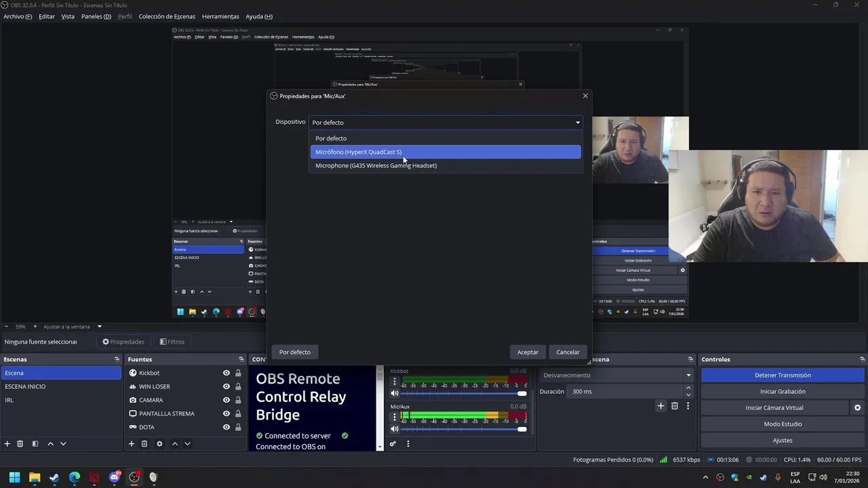Click Cancelar in properties dialog
Viewport: 868px width, 488px height.
[x=568, y=352]
